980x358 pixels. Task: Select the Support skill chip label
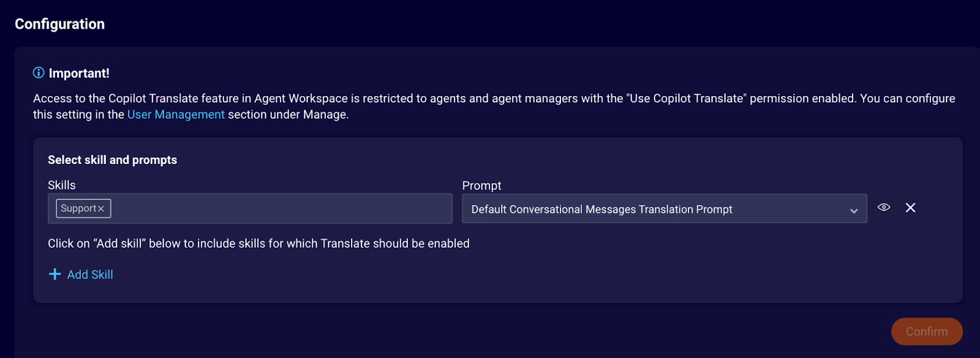coord(78,209)
